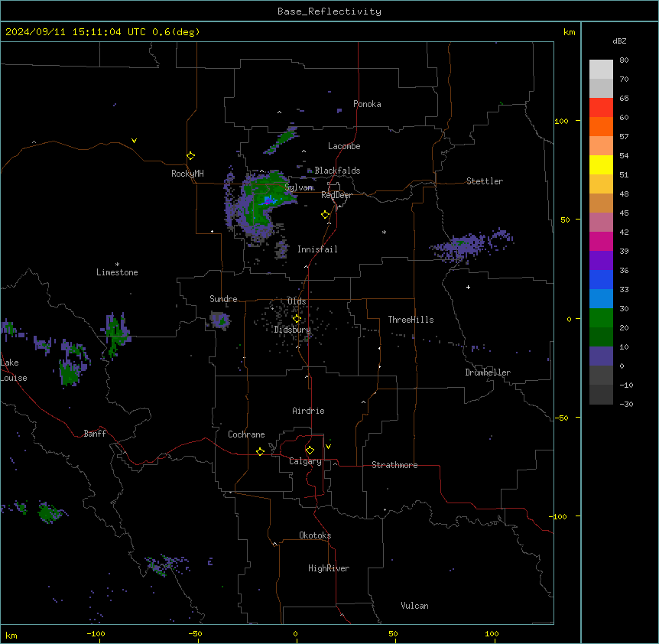This screenshot has width=659, height=644.
Task: Click the Base_Reflectivity title
Action: click(x=329, y=11)
